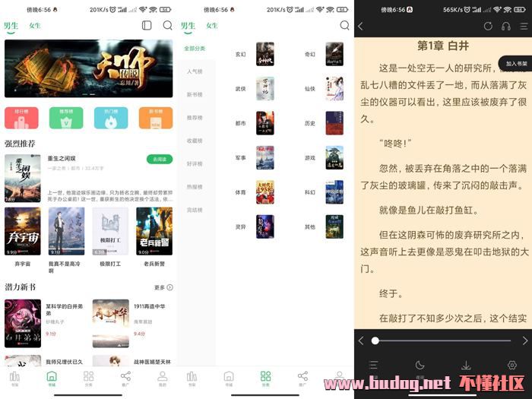532x399 pixels.
Task: Open the blue 热门榜 flame tile
Action: click(111, 118)
